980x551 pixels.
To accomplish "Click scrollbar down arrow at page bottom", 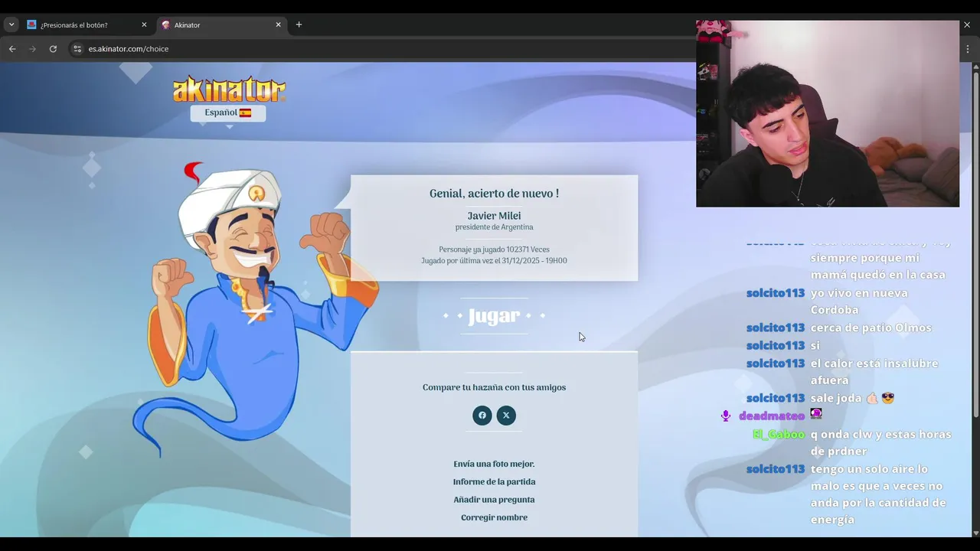I will pyautogui.click(x=975, y=533).
